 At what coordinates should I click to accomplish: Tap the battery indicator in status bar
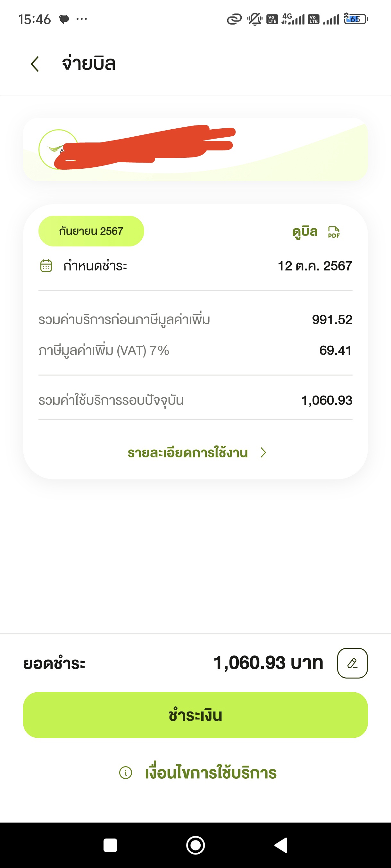click(x=356, y=19)
